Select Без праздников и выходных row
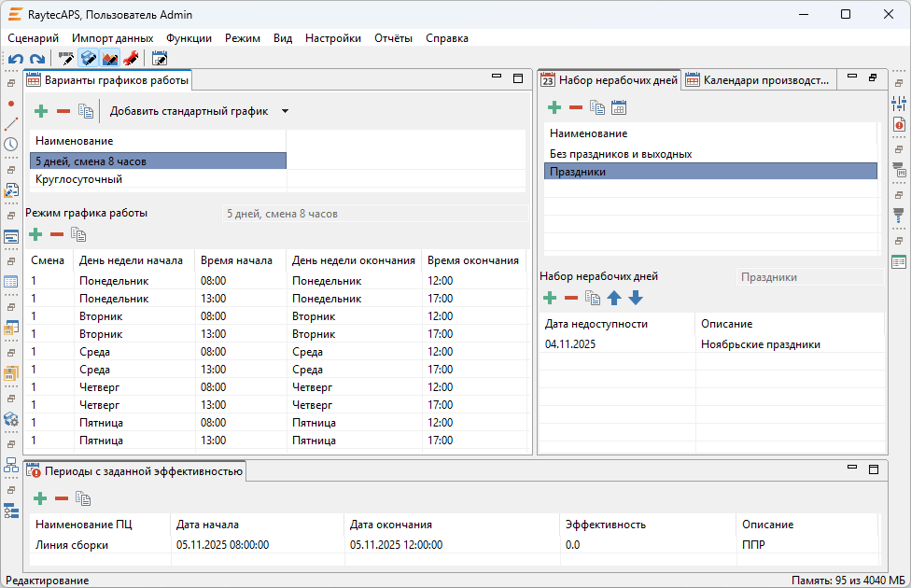Screen dimensions: 911x588 click(x=710, y=154)
